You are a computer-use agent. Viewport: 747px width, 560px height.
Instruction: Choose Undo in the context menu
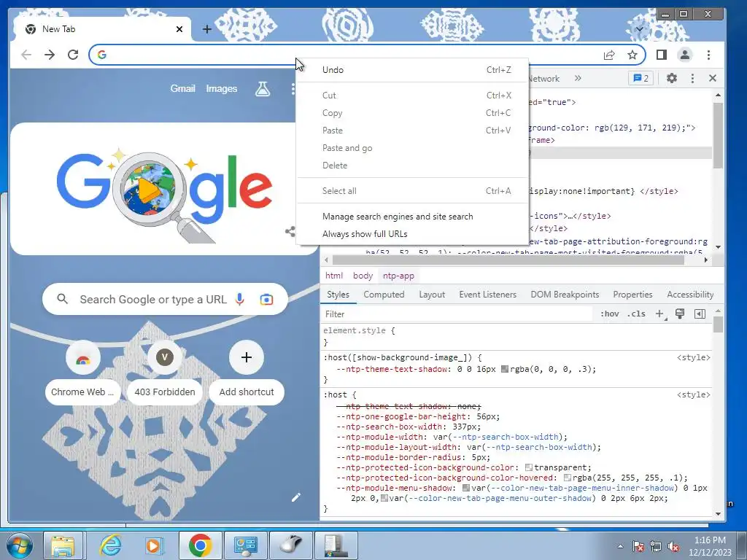(x=413, y=70)
